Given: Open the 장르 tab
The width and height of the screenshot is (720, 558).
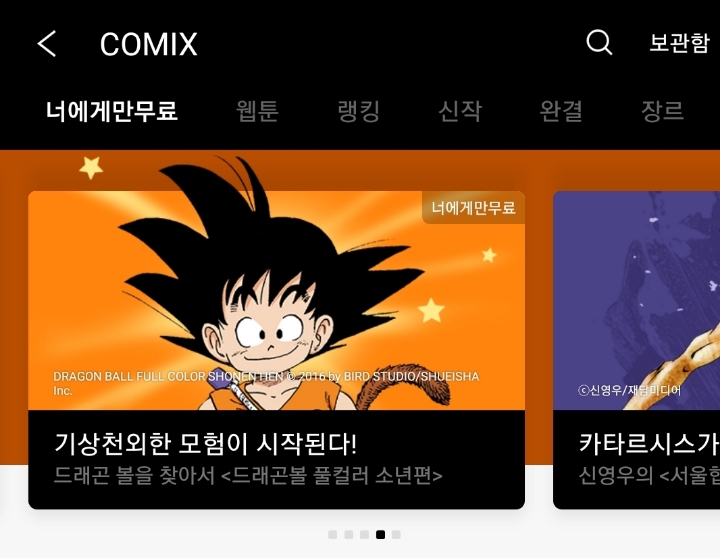Looking at the screenshot, I should click(x=662, y=111).
